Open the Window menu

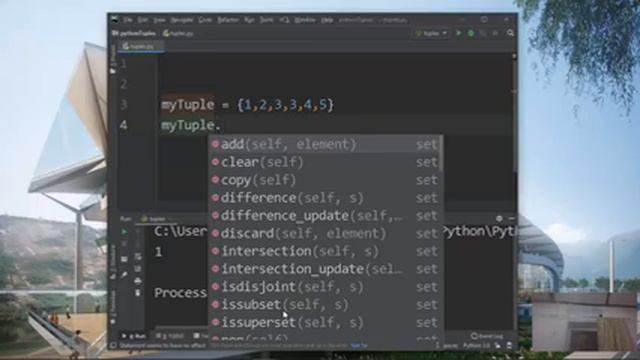(305, 20)
